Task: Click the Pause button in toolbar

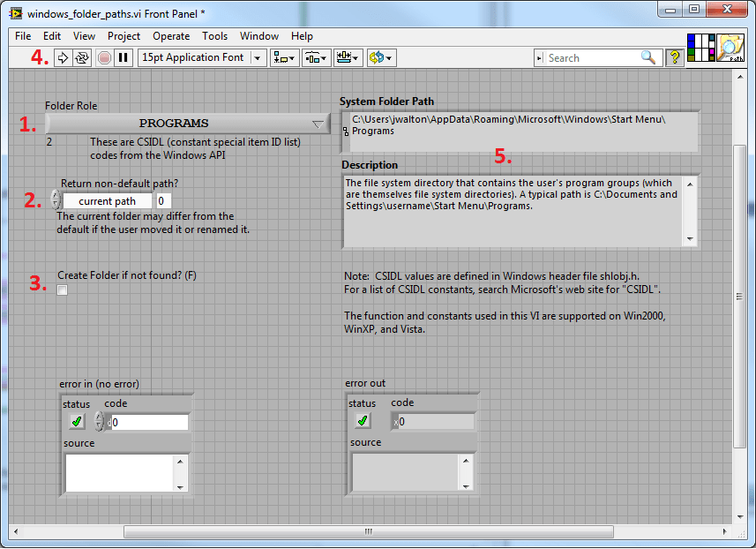Action: click(124, 58)
